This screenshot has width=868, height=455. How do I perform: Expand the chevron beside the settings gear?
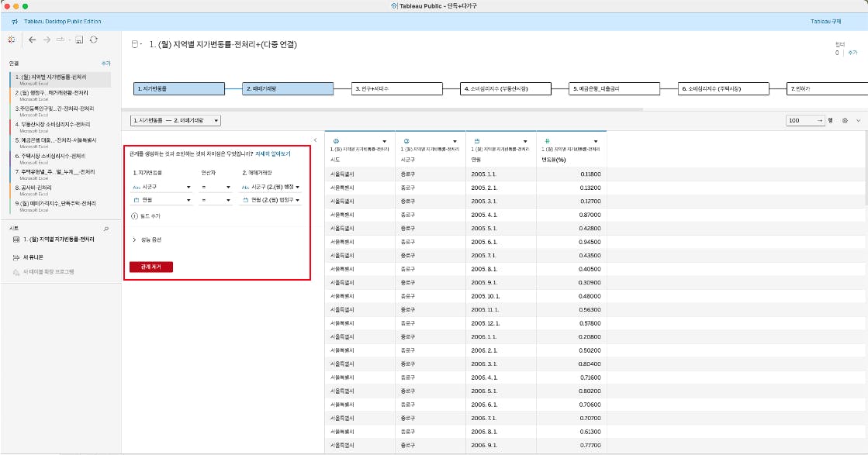point(859,120)
